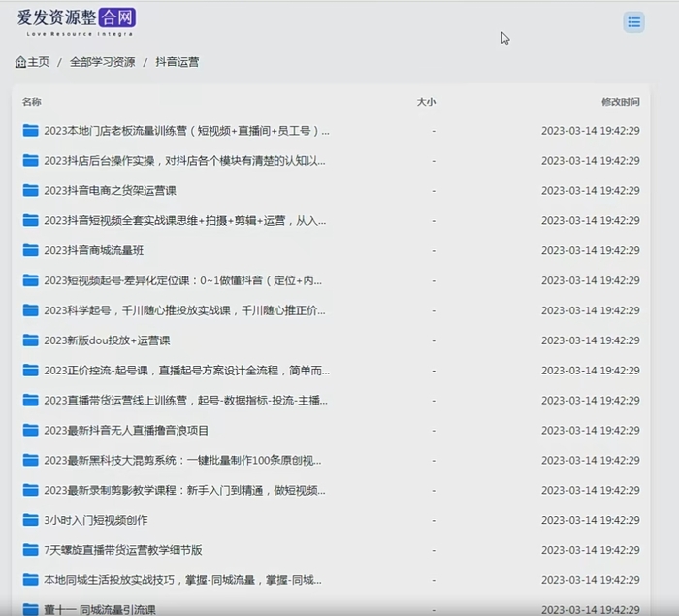Open folder 2023最新抖音无人直播撸音浪项目
679x616 pixels.
click(x=126, y=431)
